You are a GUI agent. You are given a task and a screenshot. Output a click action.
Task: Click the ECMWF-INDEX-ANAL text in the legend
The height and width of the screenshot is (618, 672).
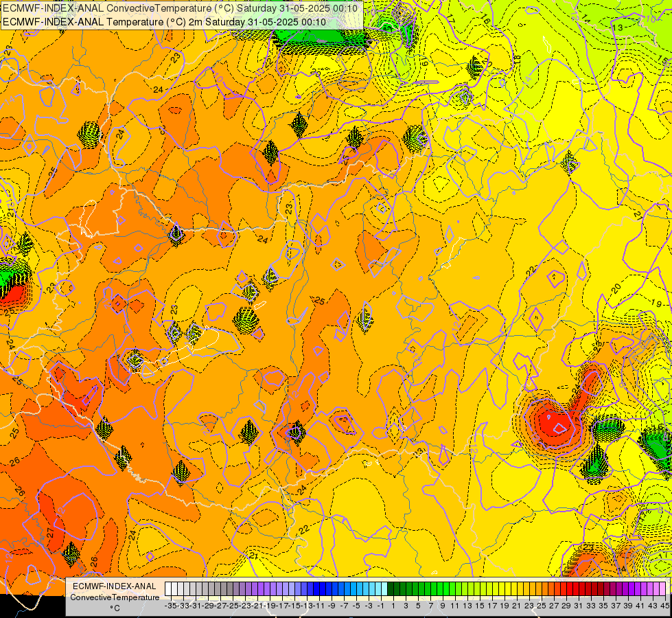click(x=115, y=586)
